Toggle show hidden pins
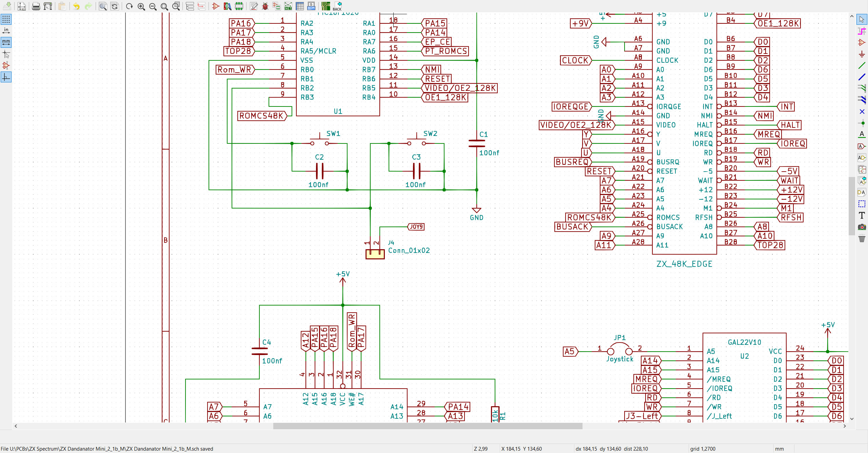This screenshot has width=868, height=453. click(6, 65)
